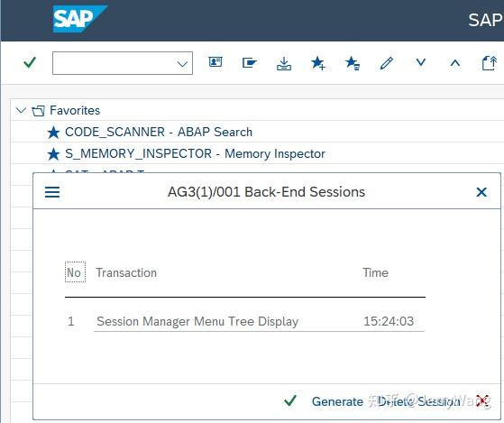Screen dimensions: 504x423
Task: Open the hamburger menu in sessions dialog
Action: pyautogui.click(x=52, y=192)
